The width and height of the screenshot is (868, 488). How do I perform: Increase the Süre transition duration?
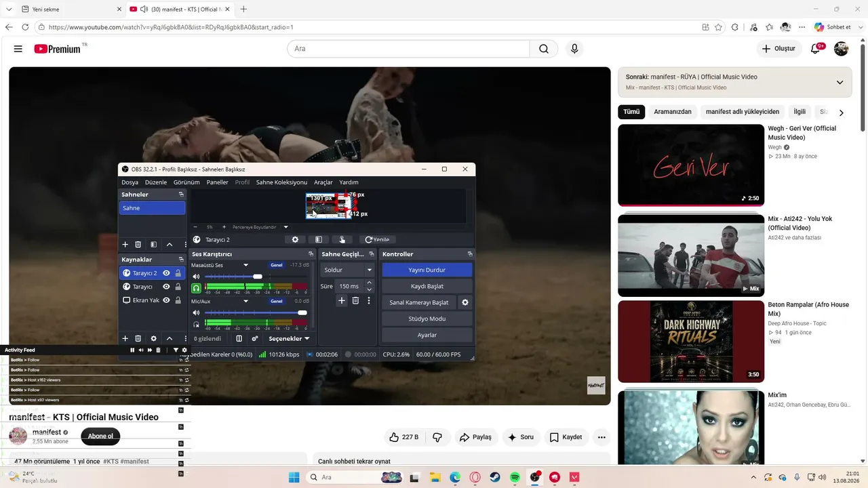tap(370, 283)
